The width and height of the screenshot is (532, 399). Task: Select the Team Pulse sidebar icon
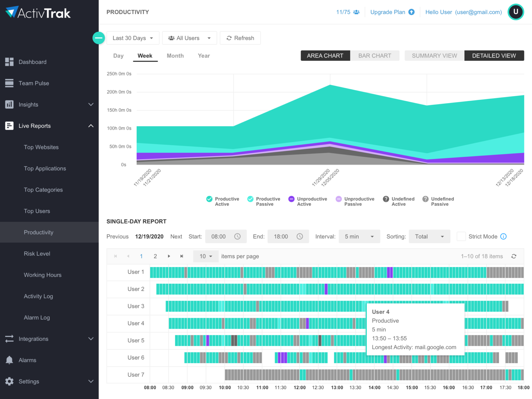click(9, 83)
